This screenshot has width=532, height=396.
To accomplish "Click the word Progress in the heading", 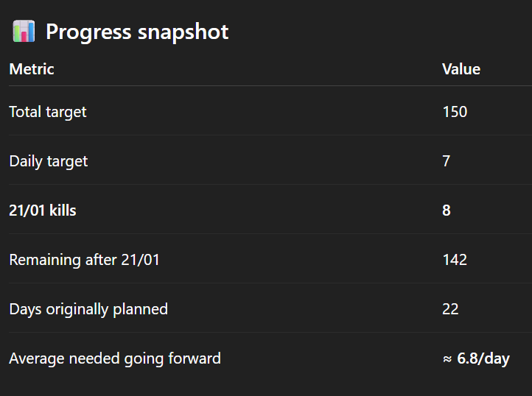I will tap(91, 32).
